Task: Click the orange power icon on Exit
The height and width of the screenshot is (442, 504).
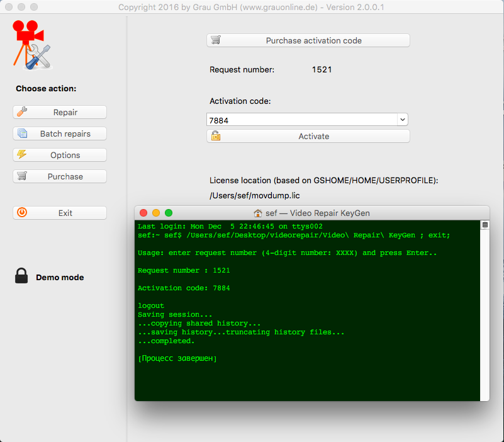Action: click(22, 213)
